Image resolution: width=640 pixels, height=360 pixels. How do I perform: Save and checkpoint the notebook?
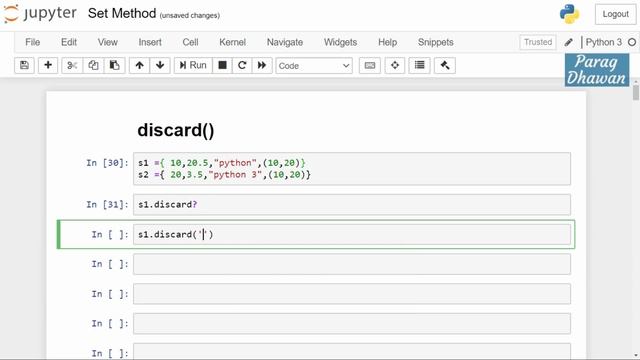[x=24, y=65]
